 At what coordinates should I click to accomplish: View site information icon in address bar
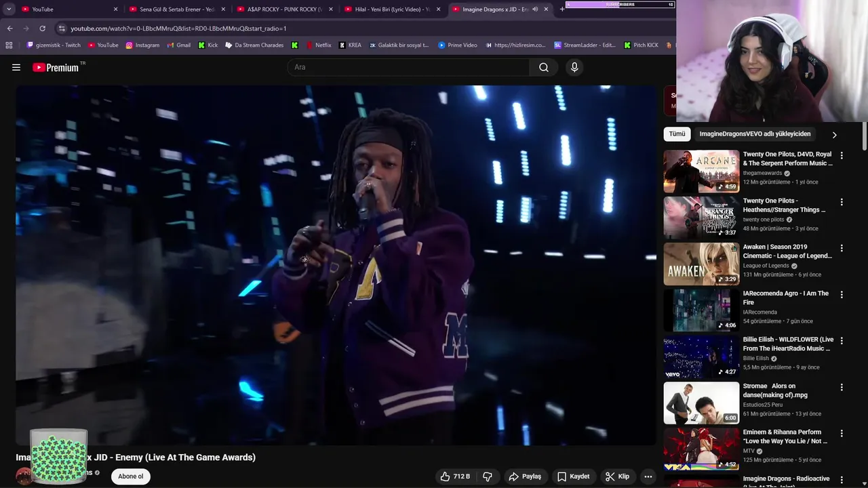pos(62,28)
